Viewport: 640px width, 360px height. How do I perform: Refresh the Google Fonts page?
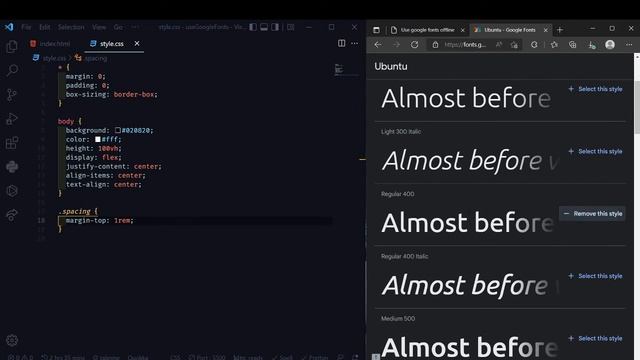pyautogui.click(x=414, y=45)
